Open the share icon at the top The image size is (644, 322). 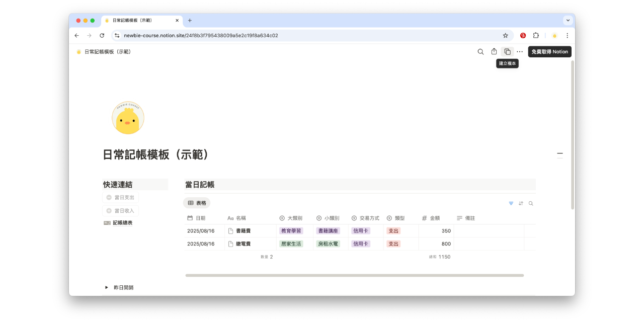(x=494, y=51)
